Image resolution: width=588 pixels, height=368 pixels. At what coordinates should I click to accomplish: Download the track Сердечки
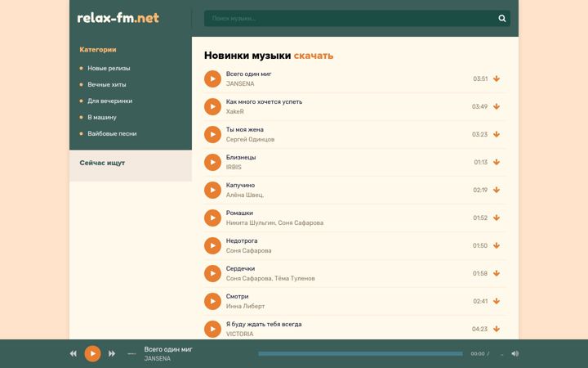tap(497, 273)
